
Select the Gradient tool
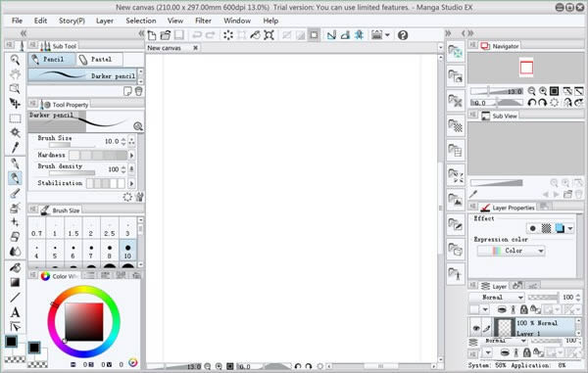15,282
